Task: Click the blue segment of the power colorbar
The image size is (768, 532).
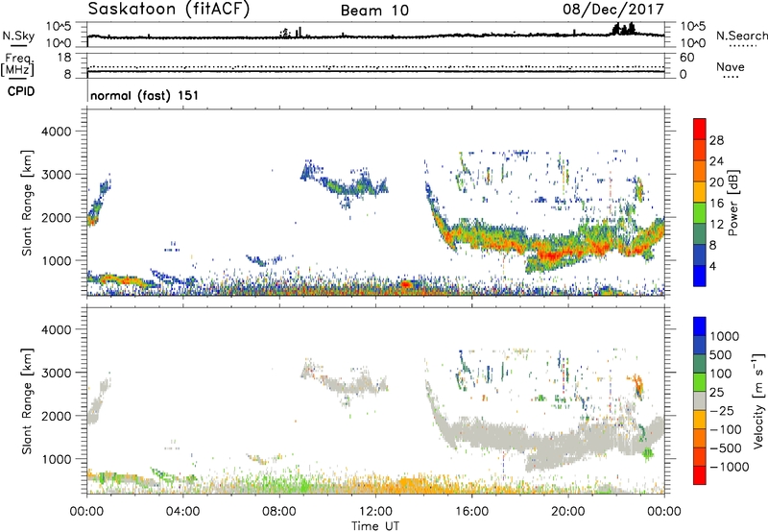Action: [700, 276]
